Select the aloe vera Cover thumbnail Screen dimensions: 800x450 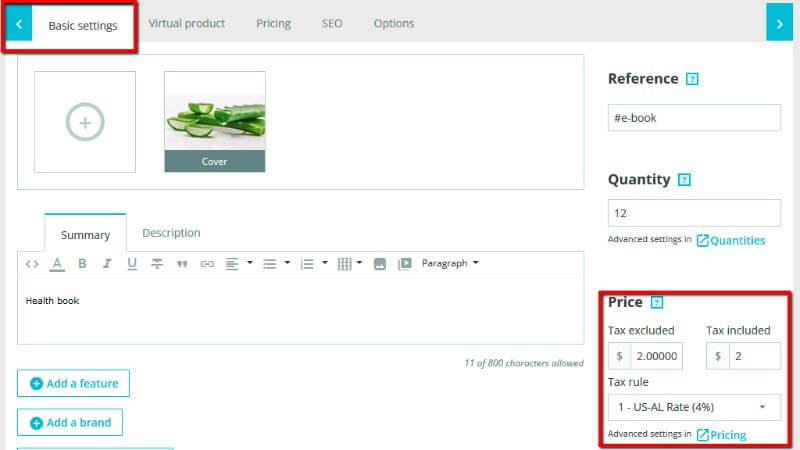tap(215, 121)
